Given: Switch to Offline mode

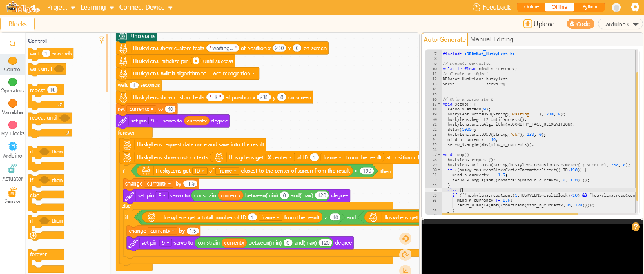Looking at the screenshot, I should pyautogui.click(x=560, y=7).
